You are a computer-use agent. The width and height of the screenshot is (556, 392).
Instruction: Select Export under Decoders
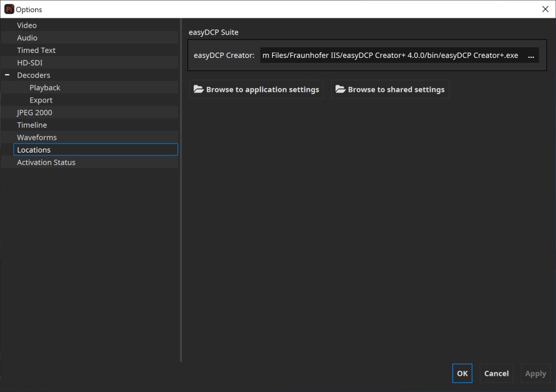click(41, 100)
